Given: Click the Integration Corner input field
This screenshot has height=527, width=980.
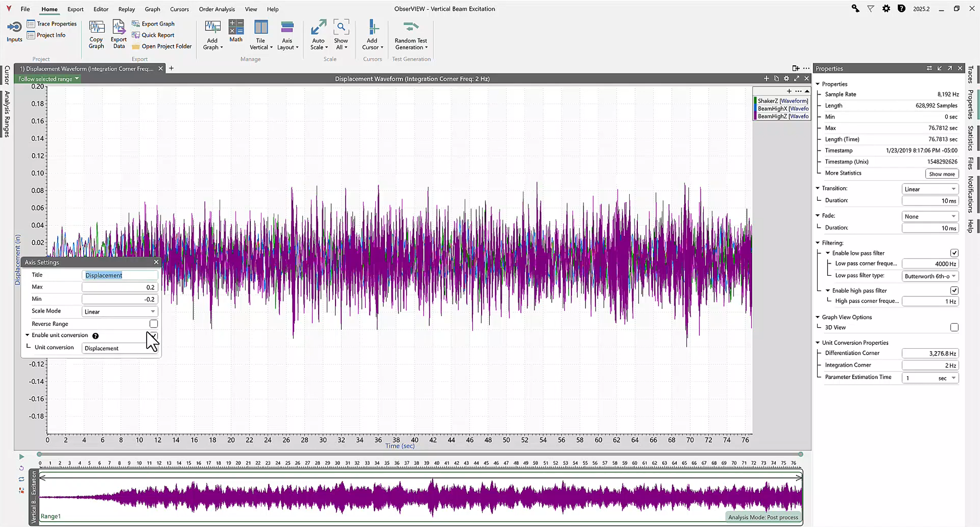Looking at the screenshot, I should click(x=930, y=366).
